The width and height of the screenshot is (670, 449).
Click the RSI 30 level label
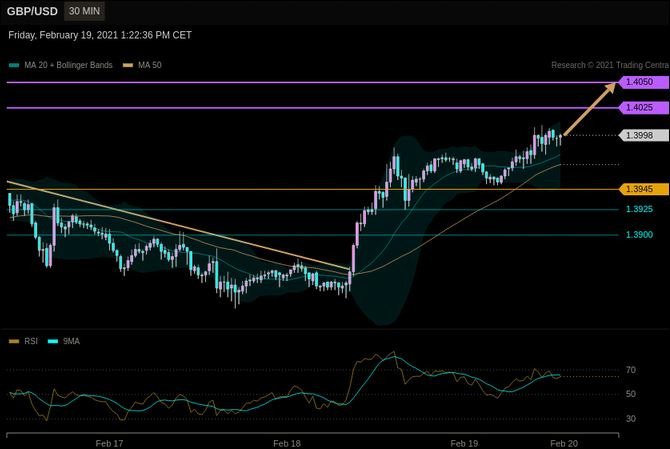click(631, 419)
